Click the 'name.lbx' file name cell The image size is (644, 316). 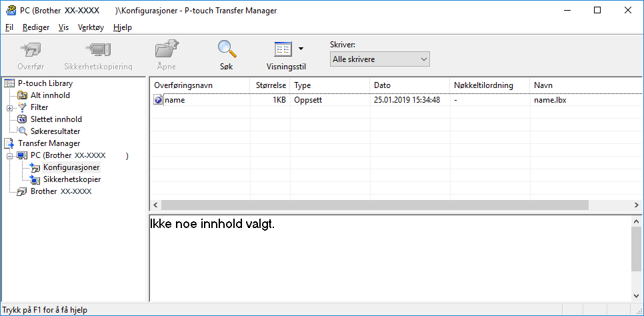tap(550, 100)
